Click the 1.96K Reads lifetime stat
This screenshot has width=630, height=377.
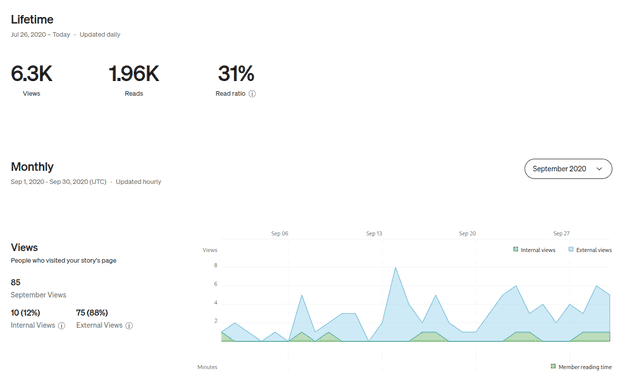click(134, 80)
